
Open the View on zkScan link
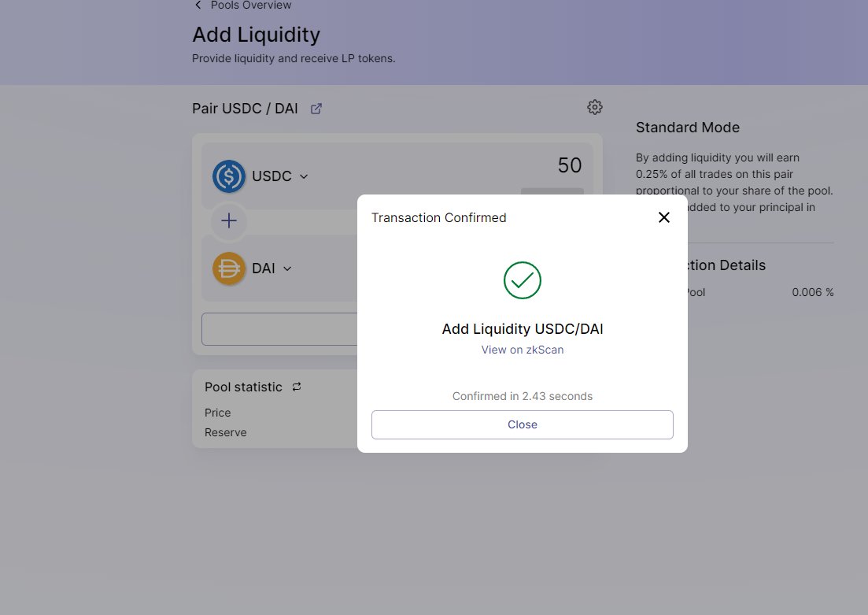coord(522,350)
